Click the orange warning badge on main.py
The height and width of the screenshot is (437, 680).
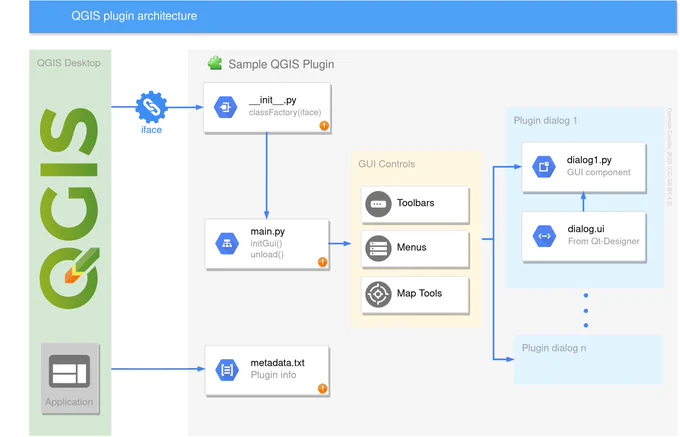click(x=322, y=262)
